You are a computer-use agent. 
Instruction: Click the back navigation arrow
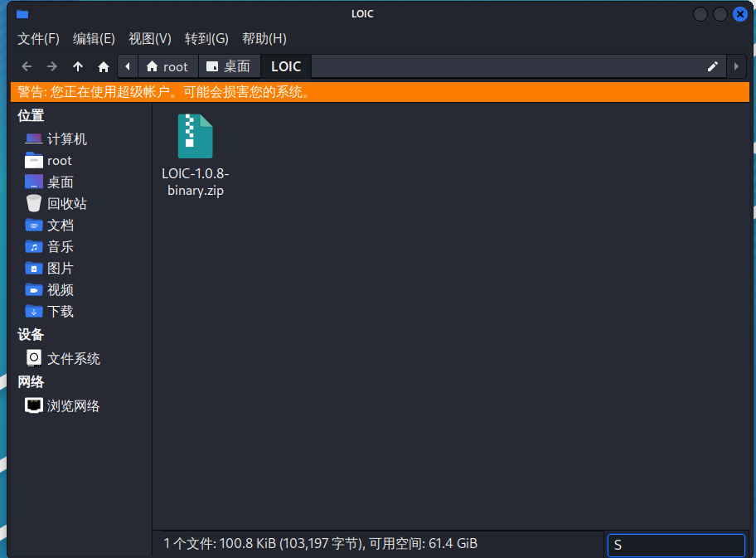click(x=26, y=66)
